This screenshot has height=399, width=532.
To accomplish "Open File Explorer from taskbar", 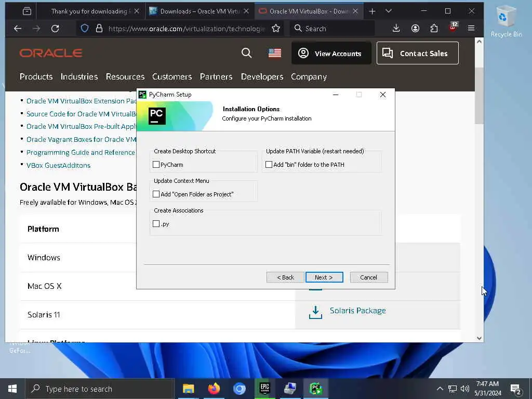I will pyautogui.click(x=188, y=389).
